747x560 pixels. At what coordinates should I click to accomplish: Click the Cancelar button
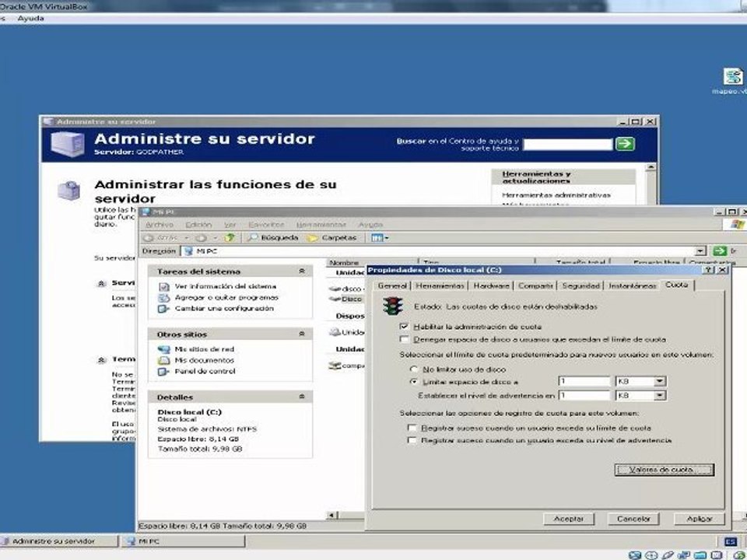[633, 519]
